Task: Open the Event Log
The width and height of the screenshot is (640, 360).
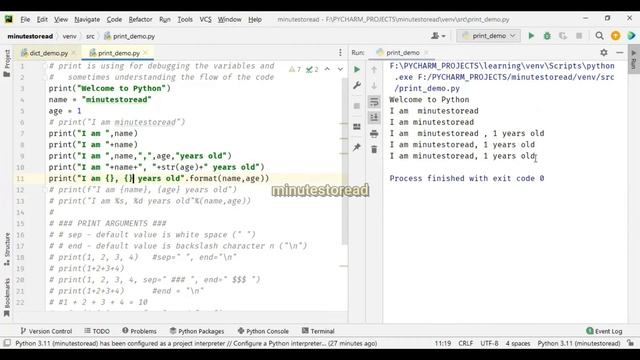Action: [604, 331]
